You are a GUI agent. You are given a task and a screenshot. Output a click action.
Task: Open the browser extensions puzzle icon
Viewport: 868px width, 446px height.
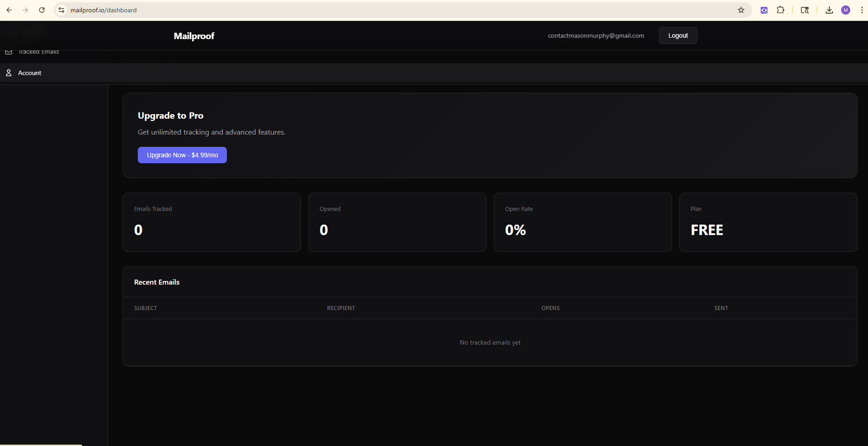coord(780,10)
